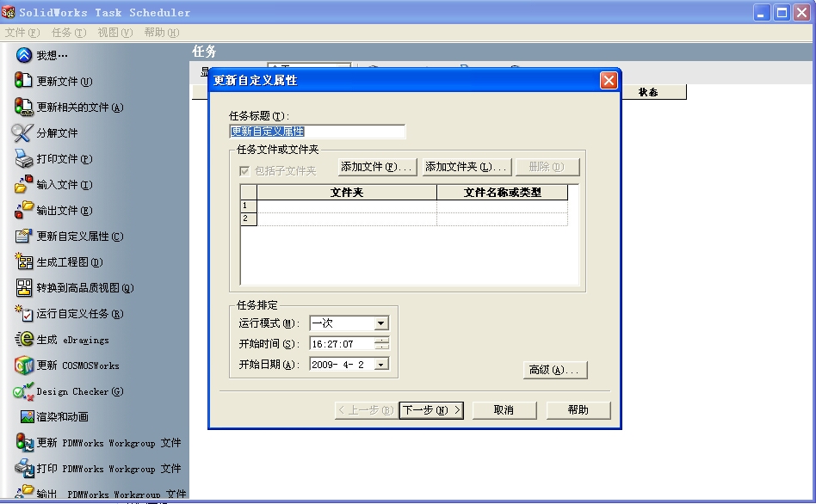
Task: Open the 视图 menu
Action: [x=114, y=32]
